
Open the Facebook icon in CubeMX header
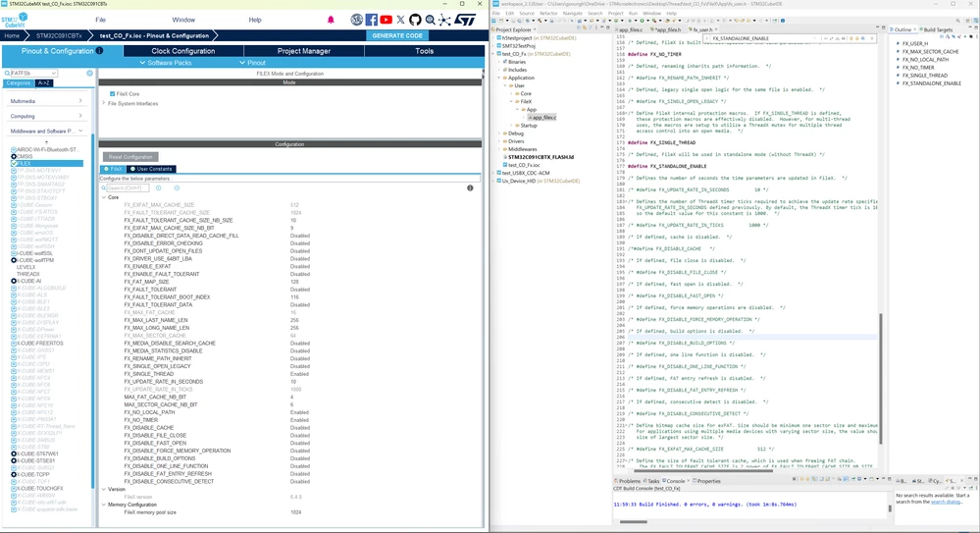[371, 20]
